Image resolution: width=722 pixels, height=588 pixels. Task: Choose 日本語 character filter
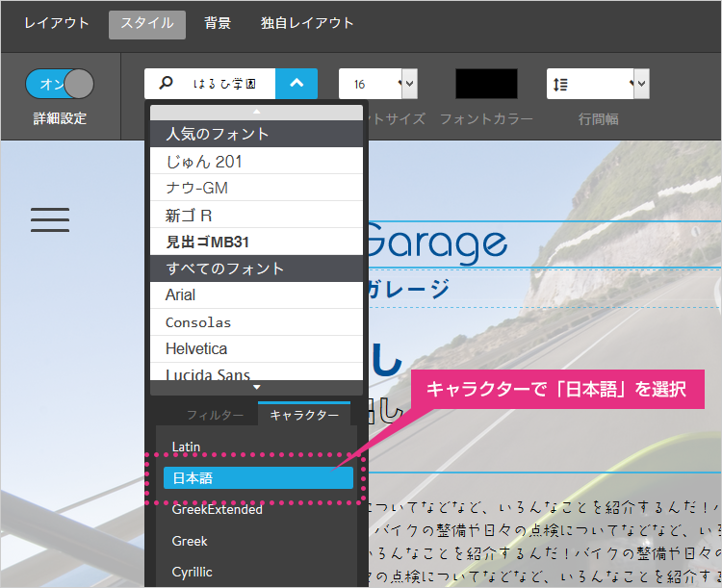[x=258, y=478]
